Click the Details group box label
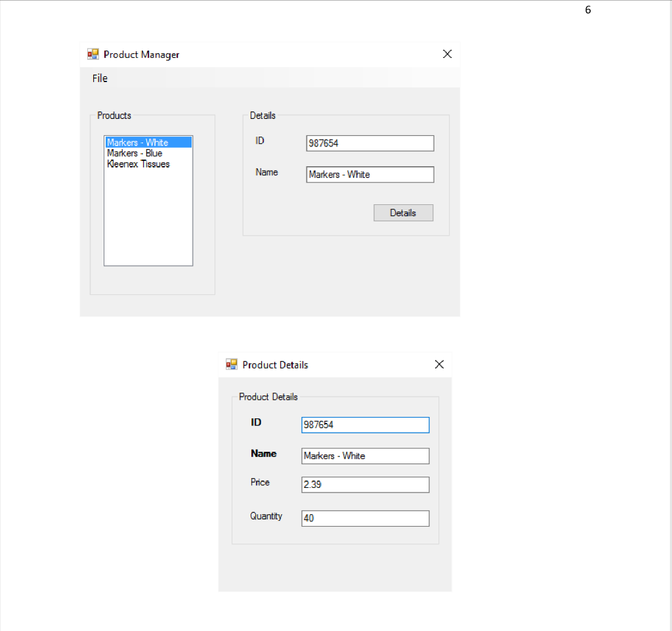The width and height of the screenshot is (672, 631). [x=262, y=116]
